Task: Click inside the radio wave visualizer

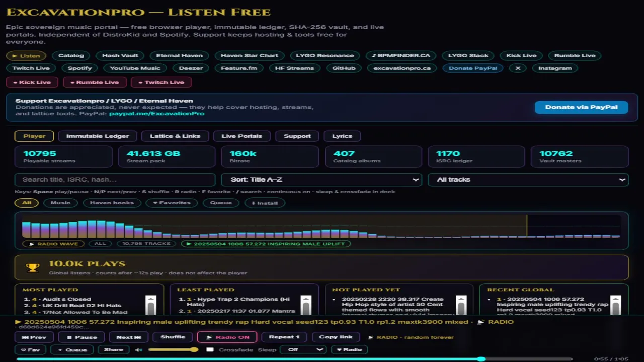Action: 321,226
